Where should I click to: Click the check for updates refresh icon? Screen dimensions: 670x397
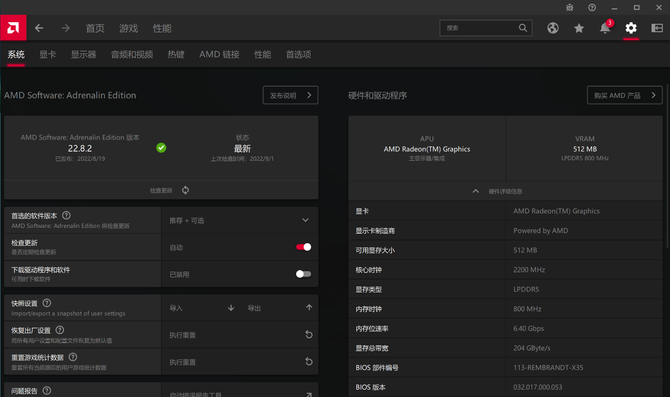tap(185, 190)
